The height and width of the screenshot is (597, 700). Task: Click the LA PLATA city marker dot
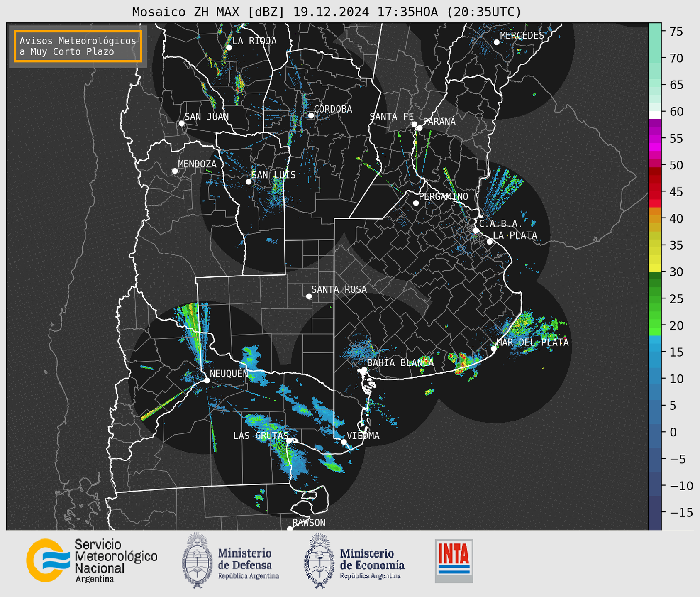tap(490, 242)
